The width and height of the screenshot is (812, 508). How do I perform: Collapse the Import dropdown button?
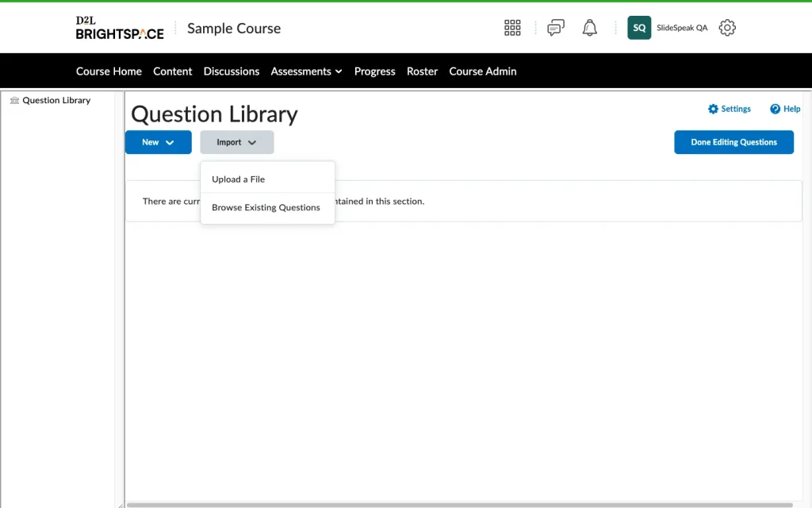237,142
